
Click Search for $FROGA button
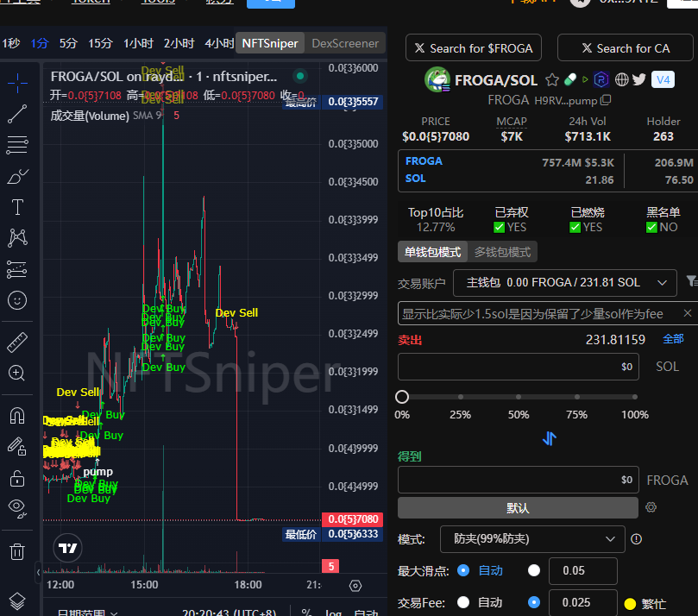click(474, 48)
